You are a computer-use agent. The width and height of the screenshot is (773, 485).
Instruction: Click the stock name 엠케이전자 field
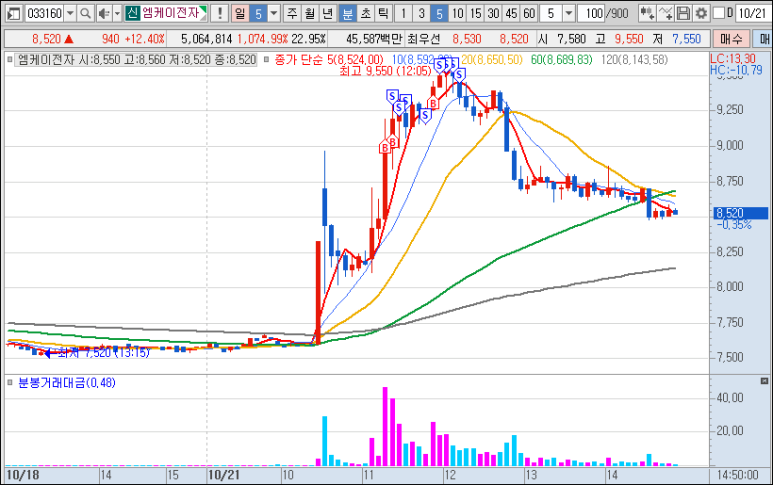point(174,13)
